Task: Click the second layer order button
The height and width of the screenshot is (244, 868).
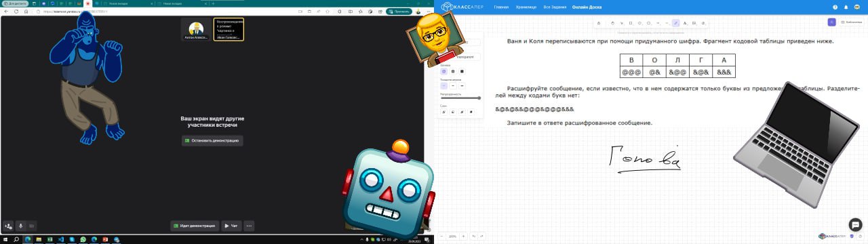Action: coord(453,112)
